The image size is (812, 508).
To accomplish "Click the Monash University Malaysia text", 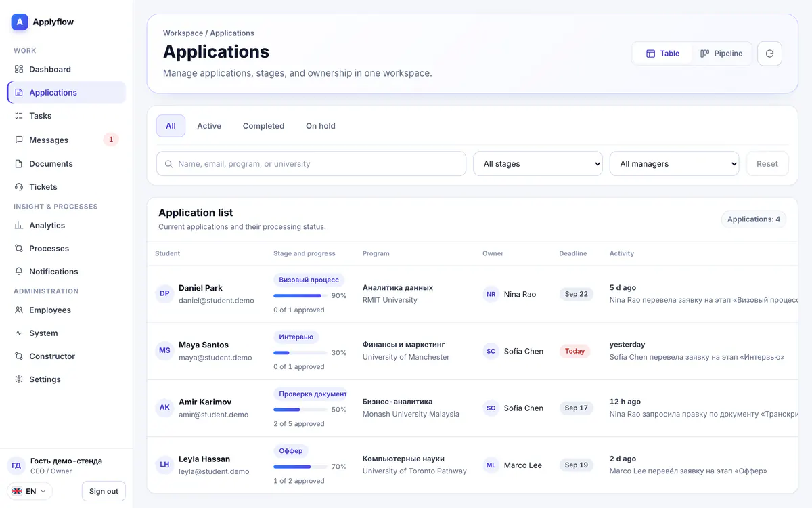I will point(411,414).
